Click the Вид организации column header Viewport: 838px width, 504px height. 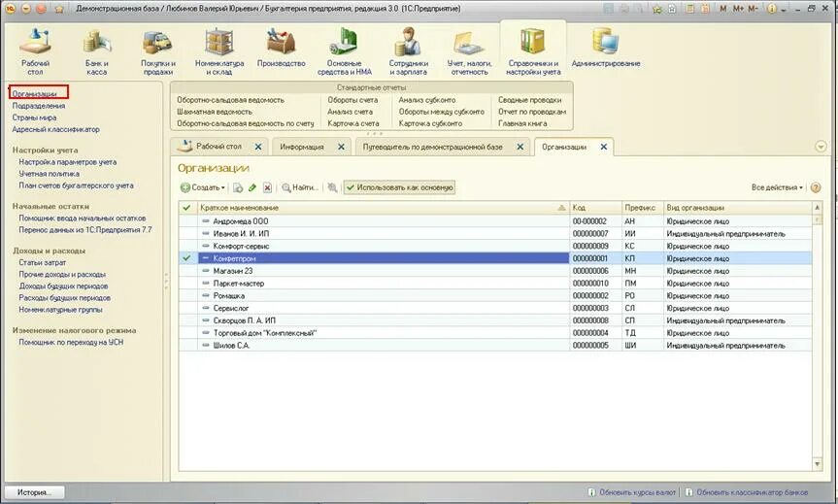tap(736, 208)
